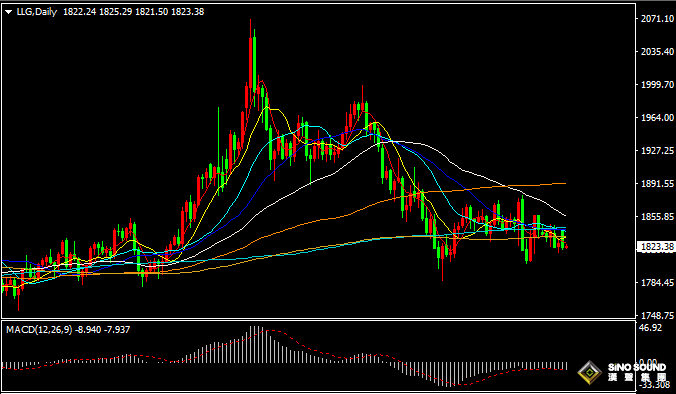Click the Sino Sound diamond logo icon
The width and height of the screenshot is (676, 394).
coord(589,372)
